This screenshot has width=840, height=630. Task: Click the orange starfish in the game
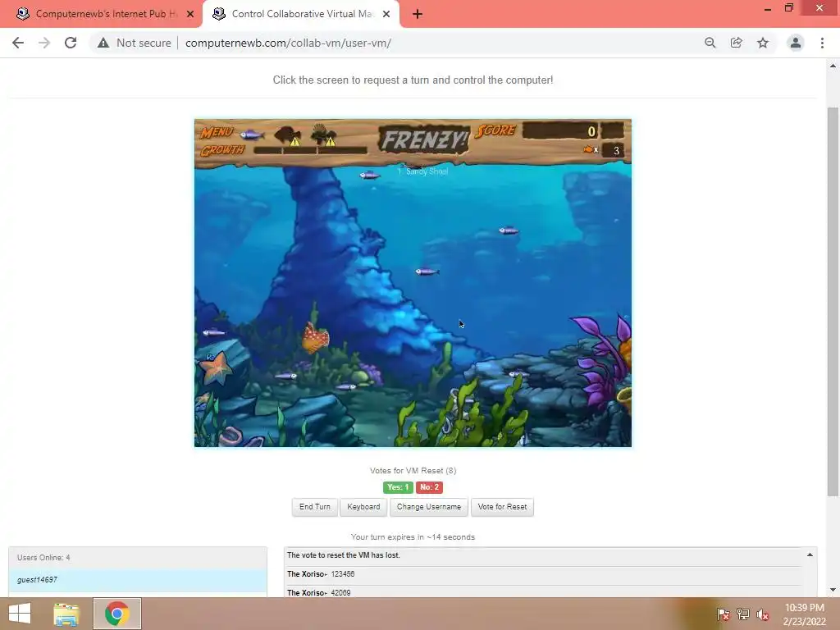pyautogui.click(x=216, y=367)
